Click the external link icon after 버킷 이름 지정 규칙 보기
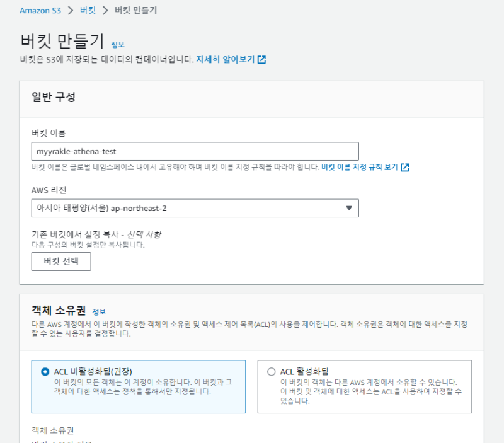504x443 pixels. point(405,168)
